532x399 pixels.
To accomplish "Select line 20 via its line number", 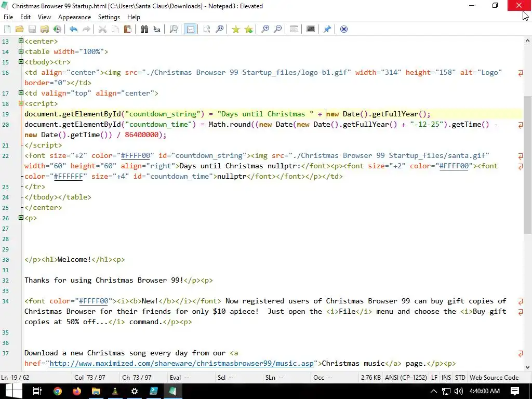I will click(x=5, y=125).
